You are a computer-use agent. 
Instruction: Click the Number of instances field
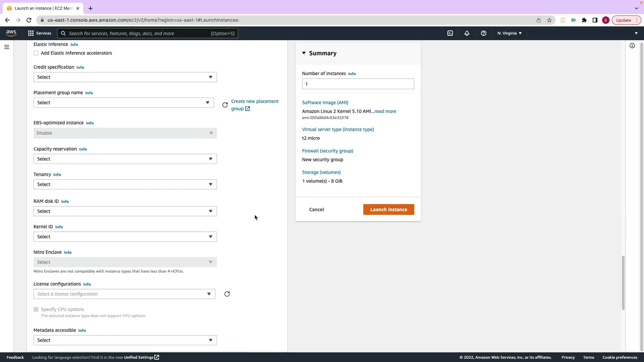[x=358, y=84]
